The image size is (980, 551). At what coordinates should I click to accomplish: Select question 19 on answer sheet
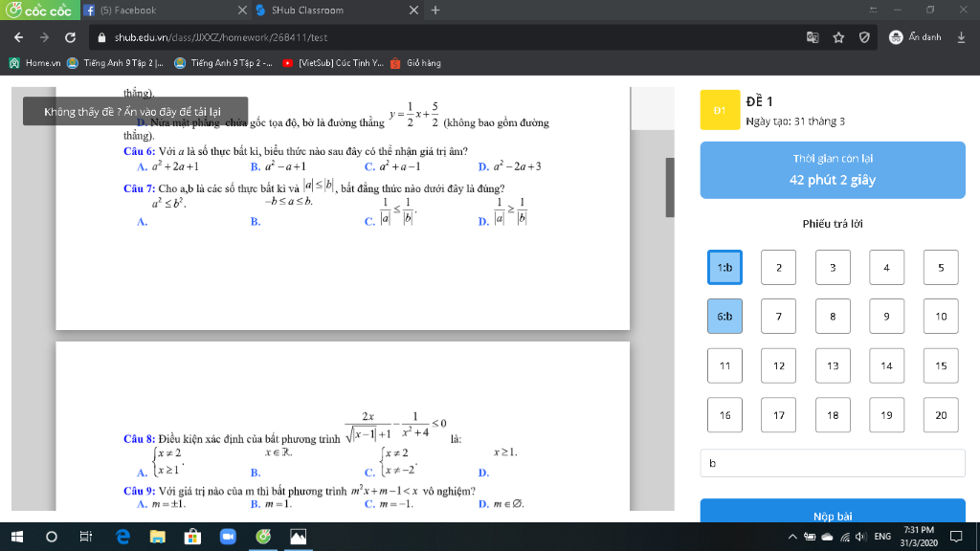coord(887,415)
